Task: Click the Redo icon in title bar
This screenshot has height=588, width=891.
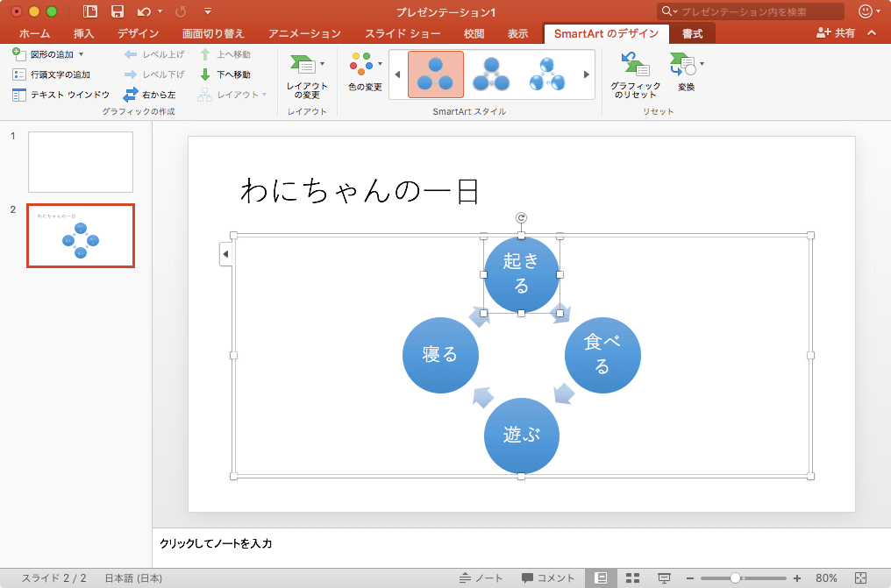Action: pos(182,11)
